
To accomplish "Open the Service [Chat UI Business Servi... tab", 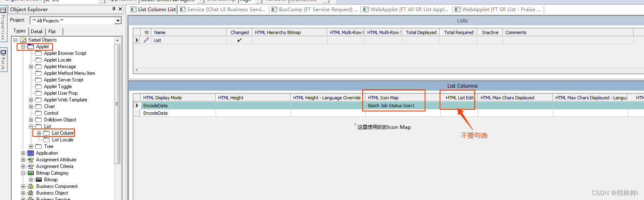I will pyautogui.click(x=223, y=10).
